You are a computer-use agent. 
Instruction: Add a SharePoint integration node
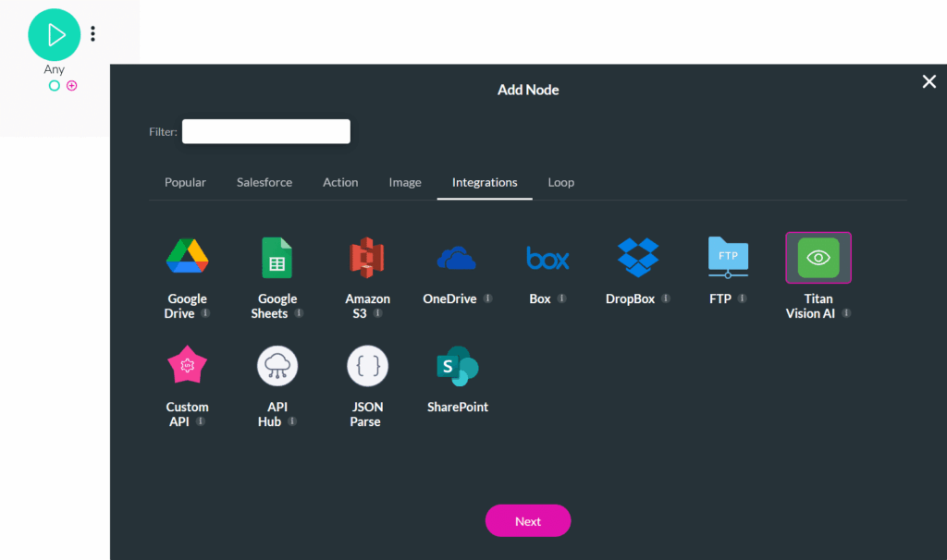click(457, 365)
